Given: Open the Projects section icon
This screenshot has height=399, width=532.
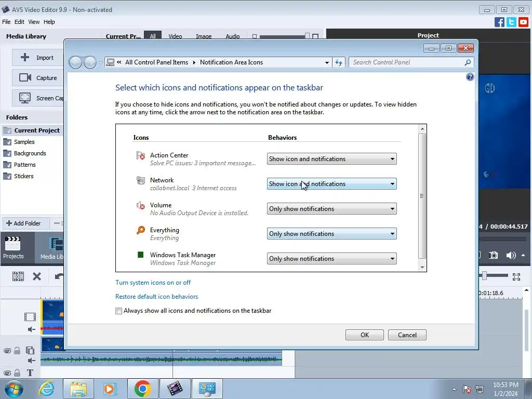Looking at the screenshot, I should tap(13, 248).
